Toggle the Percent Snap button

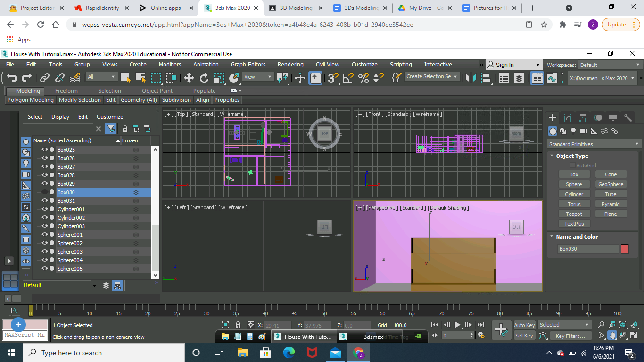click(x=363, y=78)
